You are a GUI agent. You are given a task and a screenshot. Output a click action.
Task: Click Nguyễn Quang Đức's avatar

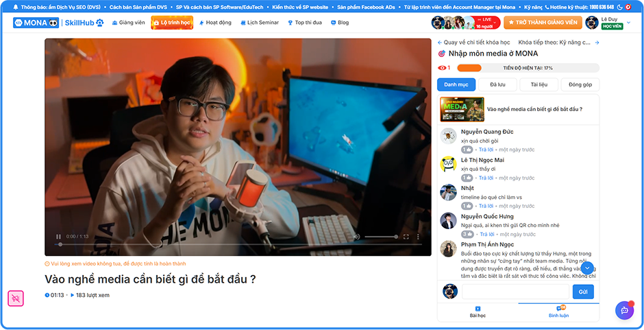point(449,136)
